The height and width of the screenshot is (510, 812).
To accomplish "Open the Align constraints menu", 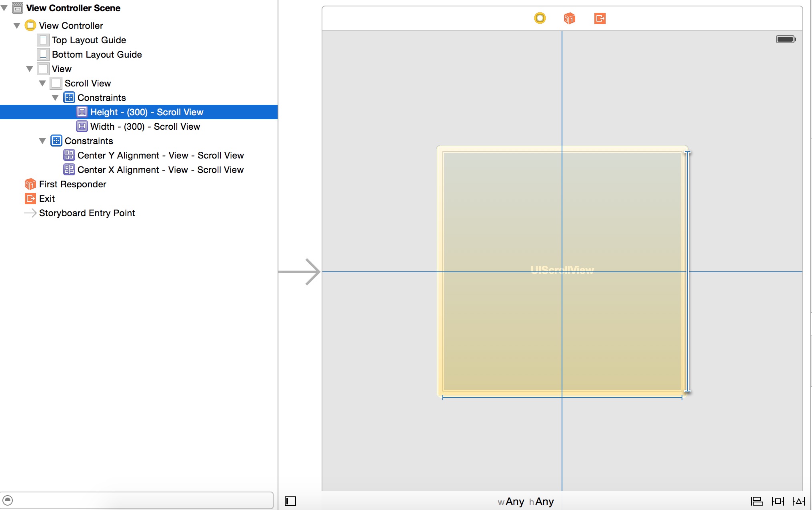I will tap(757, 501).
